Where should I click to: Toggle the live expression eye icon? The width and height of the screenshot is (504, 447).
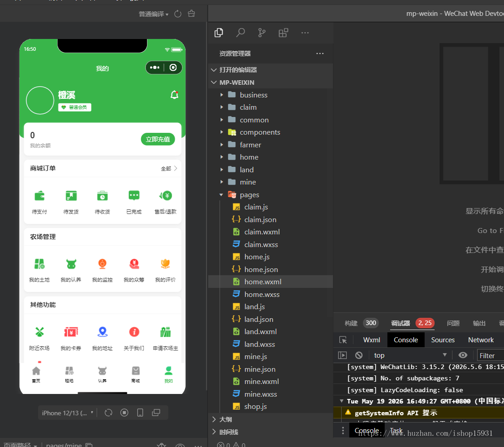(463, 355)
